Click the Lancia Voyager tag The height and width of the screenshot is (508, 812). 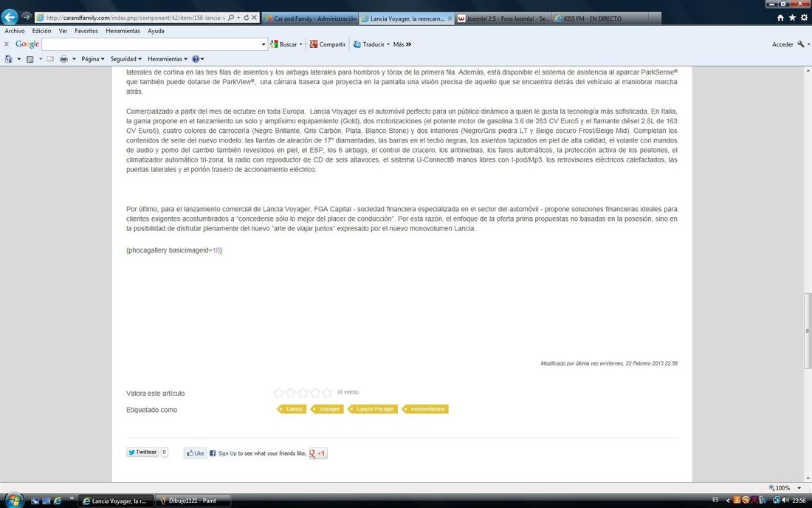point(373,409)
